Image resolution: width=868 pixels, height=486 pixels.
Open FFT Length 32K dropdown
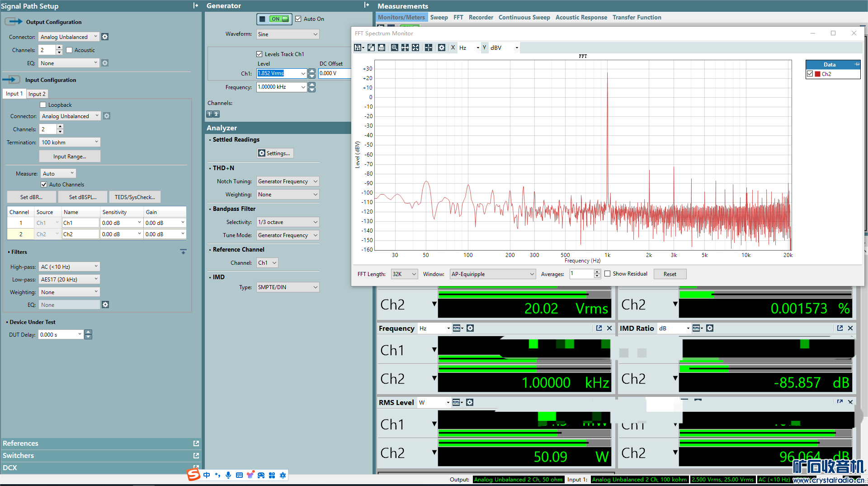405,274
